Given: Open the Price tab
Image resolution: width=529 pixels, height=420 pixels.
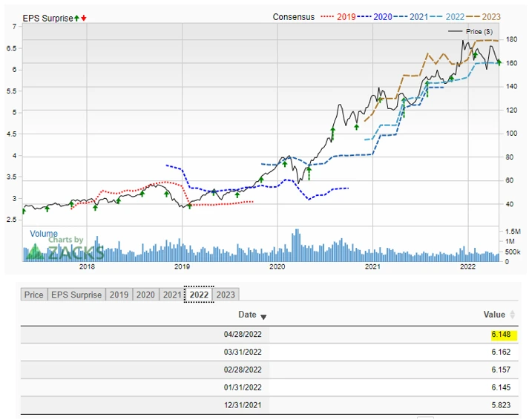Looking at the screenshot, I should [34, 295].
